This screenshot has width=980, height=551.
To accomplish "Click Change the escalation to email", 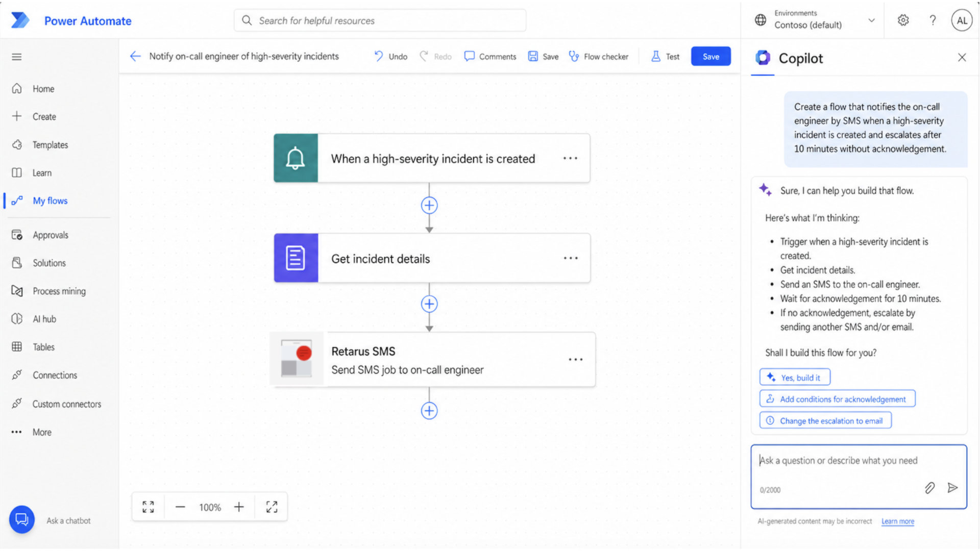I will pyautogui.click(x=825, y=420).
